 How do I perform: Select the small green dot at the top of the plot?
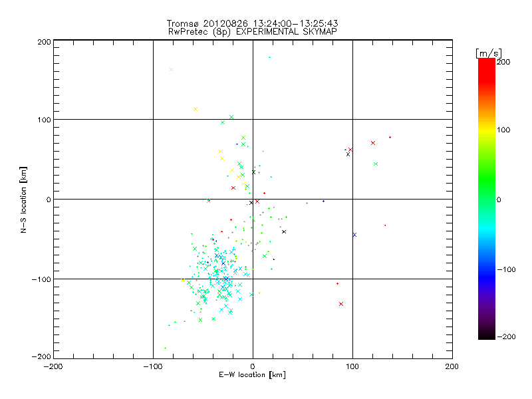coord(269,57)
